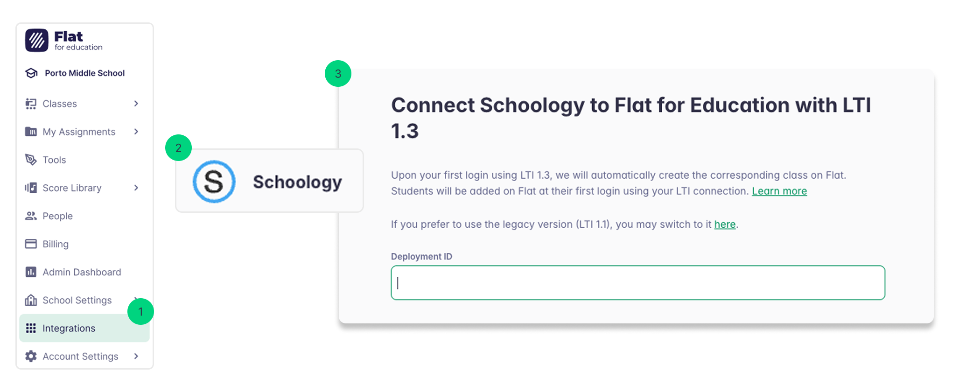Click the Learn more link

779,191
